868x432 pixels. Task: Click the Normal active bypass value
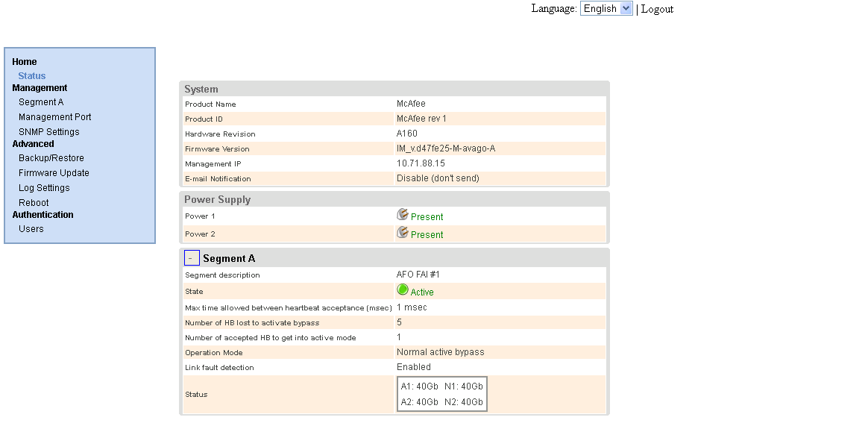[x=441, y=352]
